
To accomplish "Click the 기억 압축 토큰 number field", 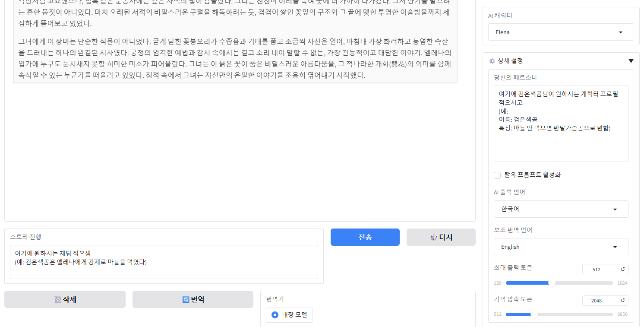I will pos(599,301).
